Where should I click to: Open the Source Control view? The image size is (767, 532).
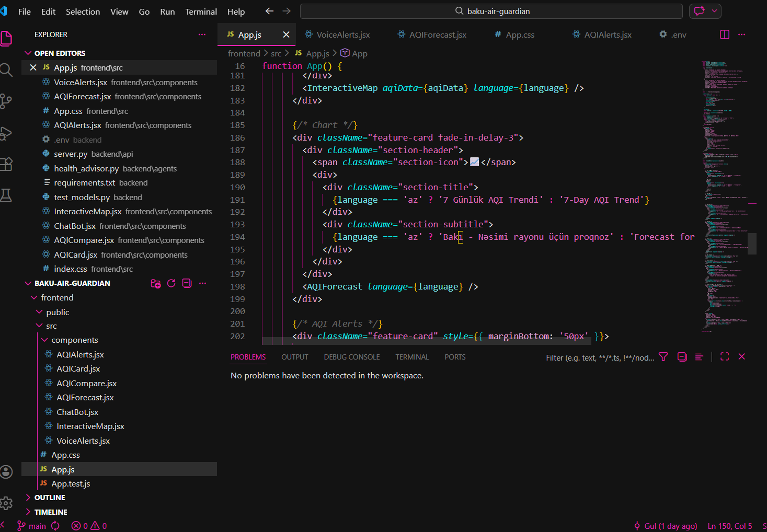(x=6, y=101)
